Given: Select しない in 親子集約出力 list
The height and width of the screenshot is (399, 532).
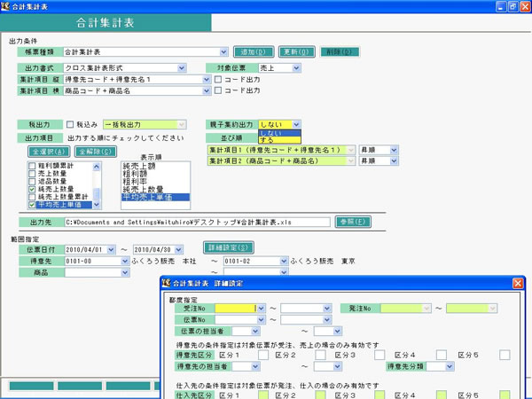Looking at the screenshot, I should tap(279, 133).
